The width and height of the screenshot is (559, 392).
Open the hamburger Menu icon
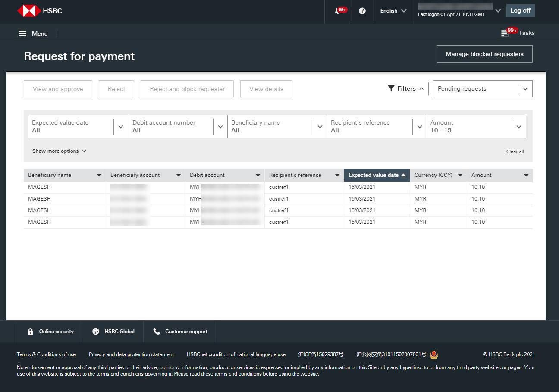pyautogui.click(x=22, y=34)
